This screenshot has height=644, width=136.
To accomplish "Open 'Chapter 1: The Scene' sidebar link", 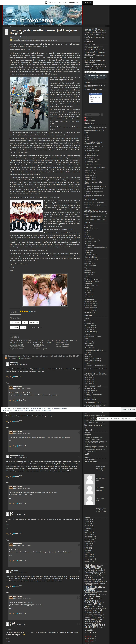I will click(90, 389).
